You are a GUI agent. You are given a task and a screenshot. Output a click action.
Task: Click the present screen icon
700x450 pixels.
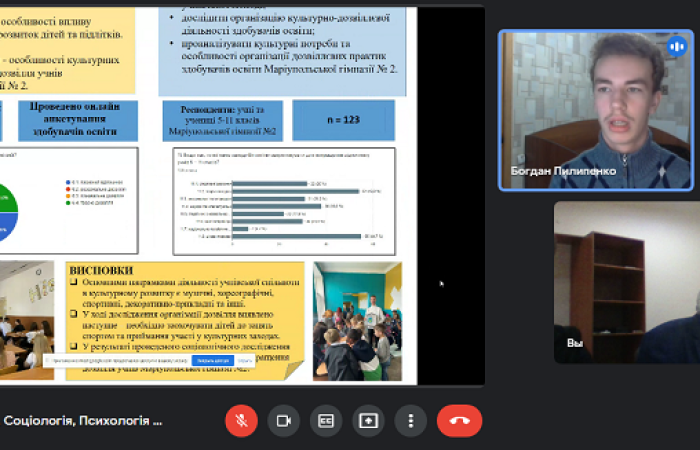point(368,420)
